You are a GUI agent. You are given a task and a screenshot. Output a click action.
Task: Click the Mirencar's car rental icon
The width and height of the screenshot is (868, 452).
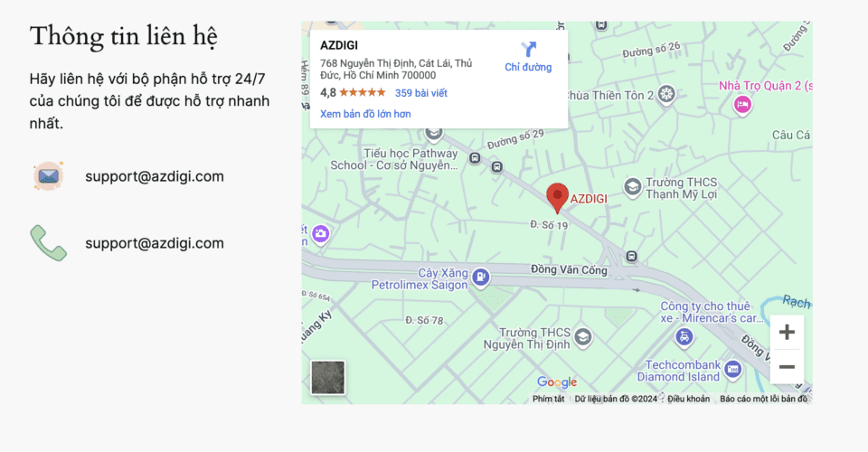pos(684,336)
